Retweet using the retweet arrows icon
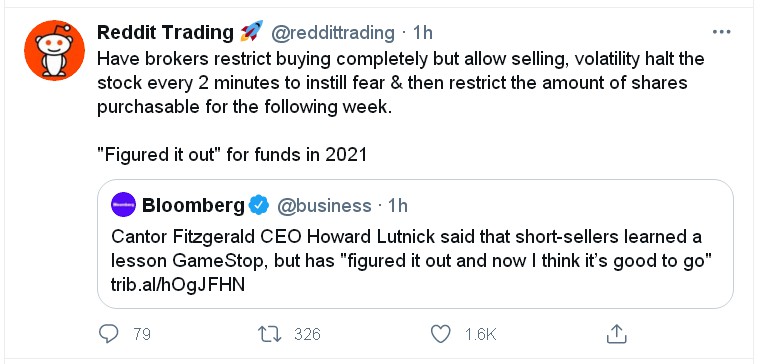 [x=269, y=334]
